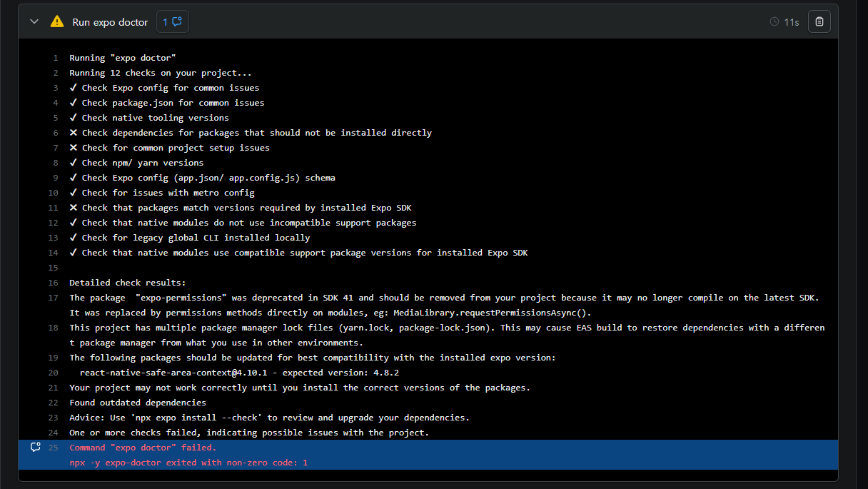
Task: Select 'One or more checks failed' line
Action: click(249, 433)
